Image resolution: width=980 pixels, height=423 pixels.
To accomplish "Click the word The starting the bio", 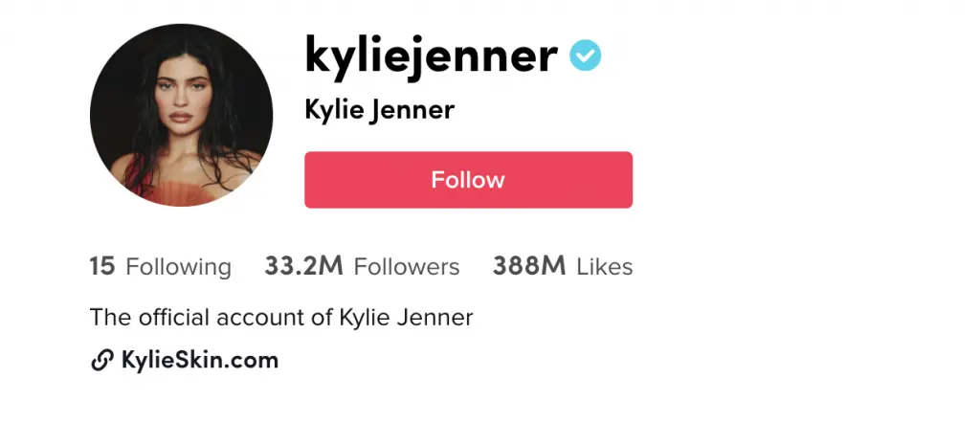I will (x=111, y=318).
